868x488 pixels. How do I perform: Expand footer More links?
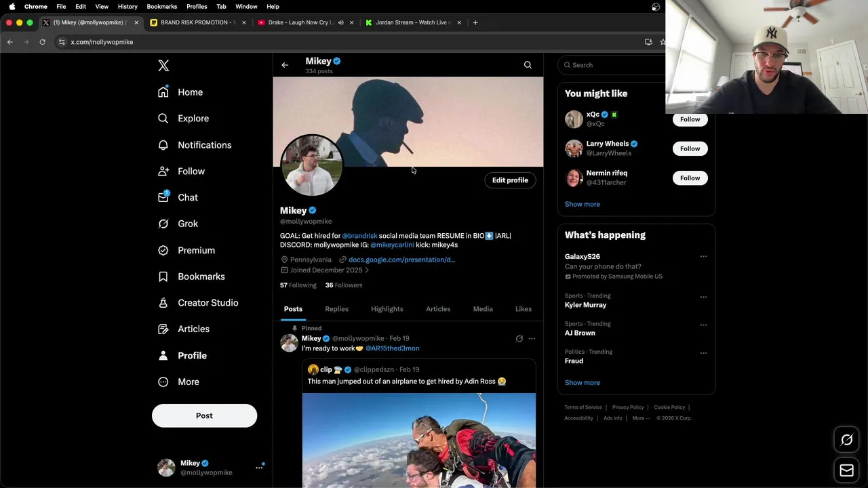point(641,418)
